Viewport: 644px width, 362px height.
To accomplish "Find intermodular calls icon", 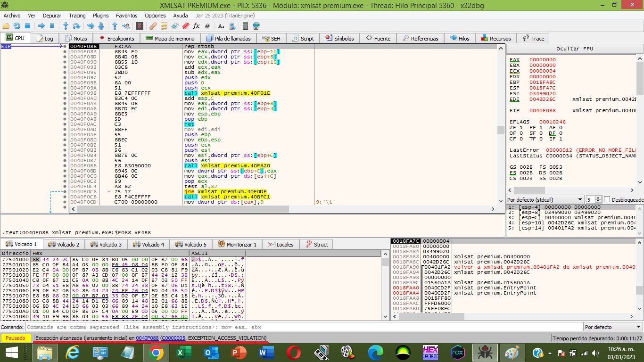I will pos(232,26).
